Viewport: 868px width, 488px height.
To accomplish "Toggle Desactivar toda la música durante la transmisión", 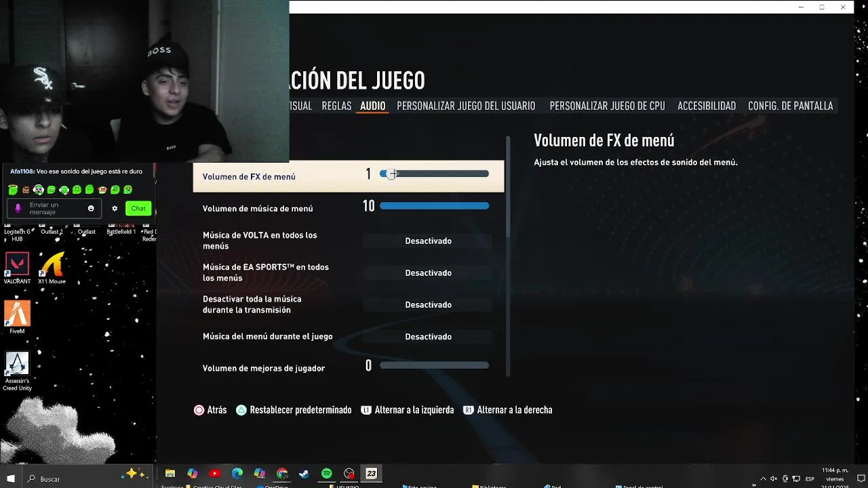I will 428,304.
